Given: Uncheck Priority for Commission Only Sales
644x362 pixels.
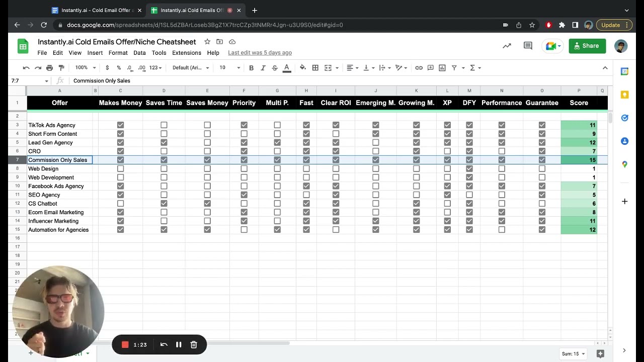Looking at the screenshot, I should pos(244,160).
